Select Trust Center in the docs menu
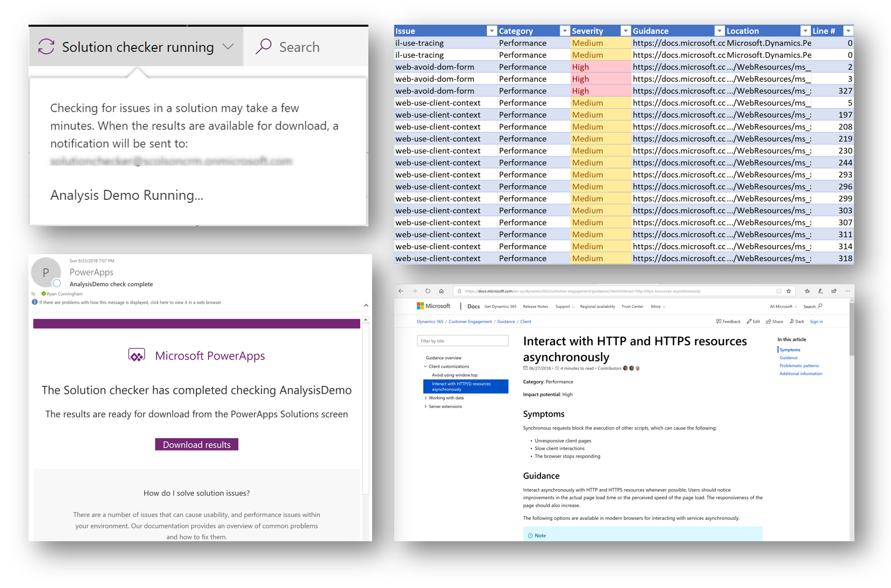The height and width of the screenshot is (588, 891). point(632,306)
